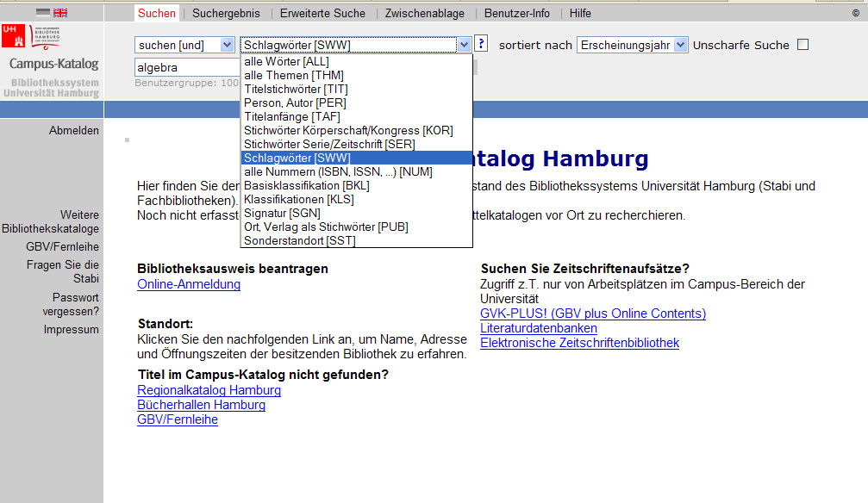Screen dimensions: 868x503
Task: Open the Suchergebnis tab
Action: point(226,13)
